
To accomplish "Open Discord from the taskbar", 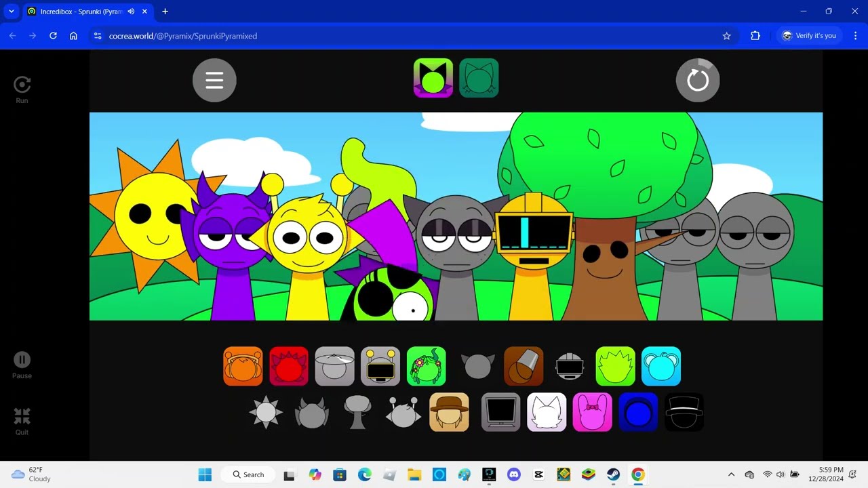I will (x=514, y=474).
